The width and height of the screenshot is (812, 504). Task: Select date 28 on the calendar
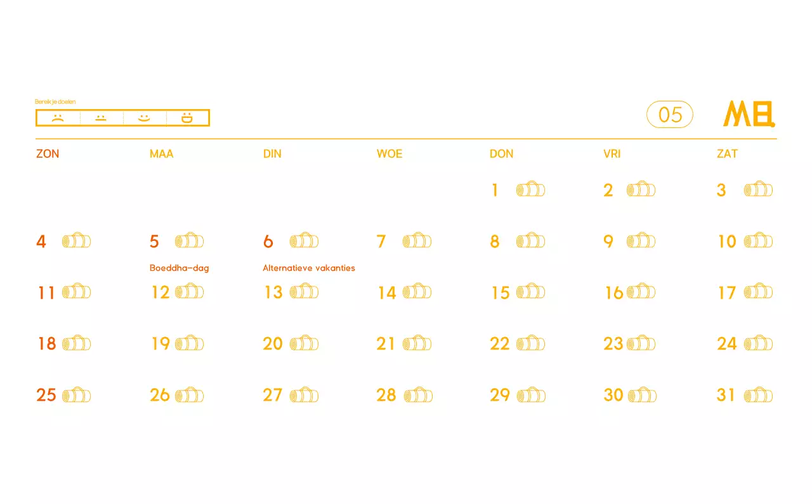(386, 395)
